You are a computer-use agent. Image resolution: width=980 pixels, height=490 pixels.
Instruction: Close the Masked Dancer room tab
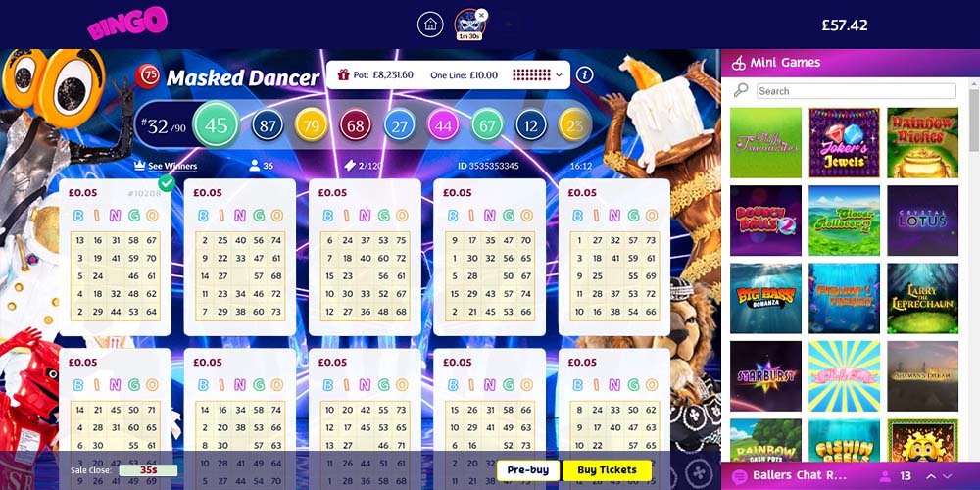point(480,15)
